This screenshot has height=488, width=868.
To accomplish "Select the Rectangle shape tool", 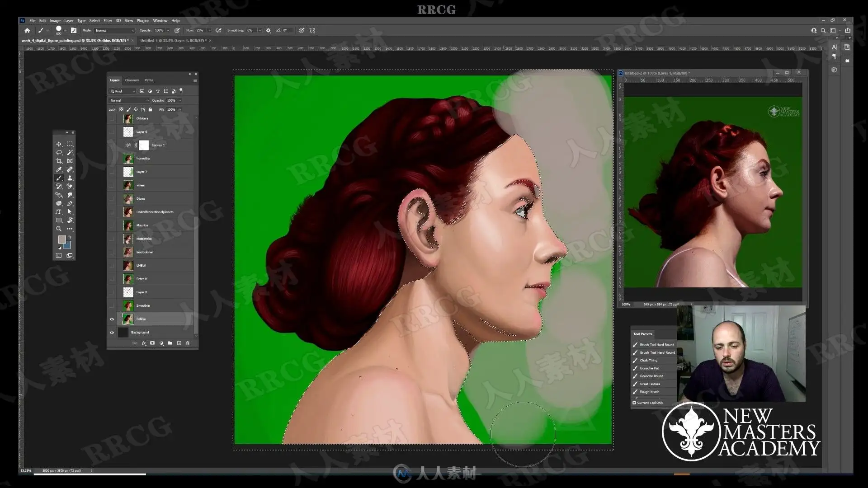I will (59, 221).
